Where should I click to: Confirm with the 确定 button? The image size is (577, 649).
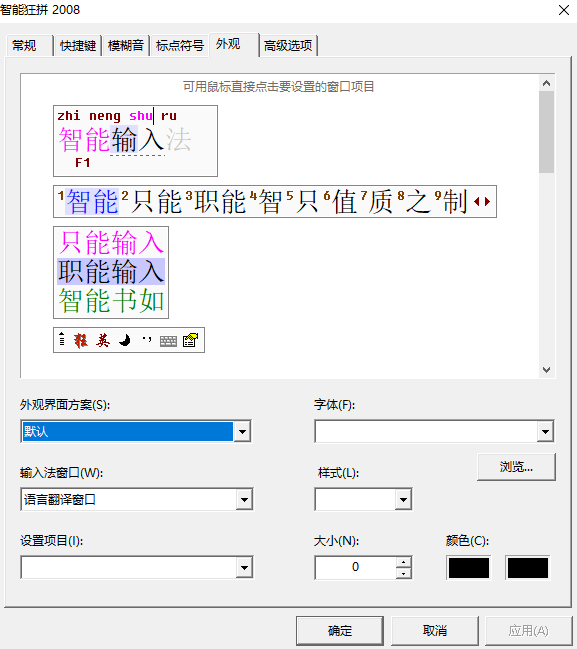pyautogui.click(x=340, y=631)
